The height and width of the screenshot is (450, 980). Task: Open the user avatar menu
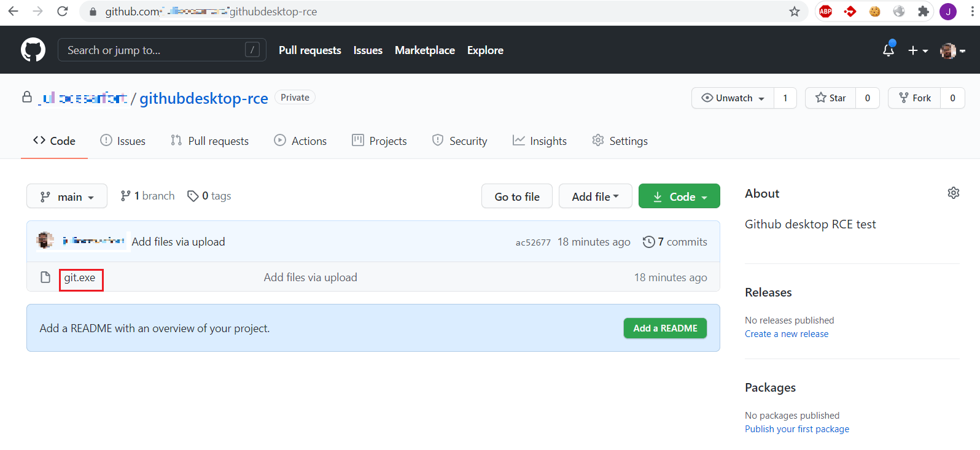coord(952,50)
